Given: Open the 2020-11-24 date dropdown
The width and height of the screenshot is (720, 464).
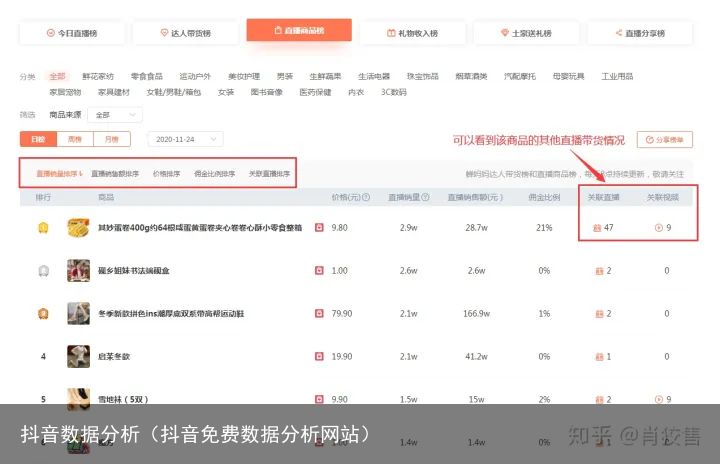Looking at the screenshot, I should coord(186,139).
